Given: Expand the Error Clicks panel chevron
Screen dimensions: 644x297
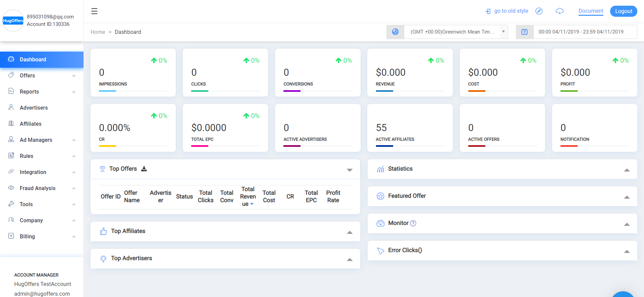Looking at the screenshot, I should (x=627, y=251).
